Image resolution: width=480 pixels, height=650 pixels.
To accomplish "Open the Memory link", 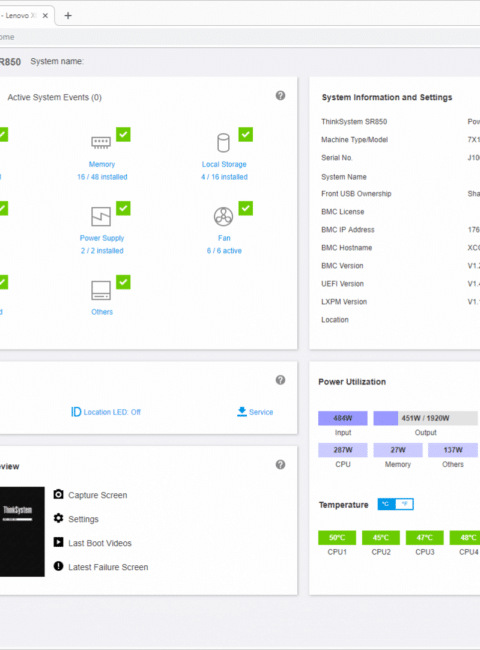I will [102, 165].
